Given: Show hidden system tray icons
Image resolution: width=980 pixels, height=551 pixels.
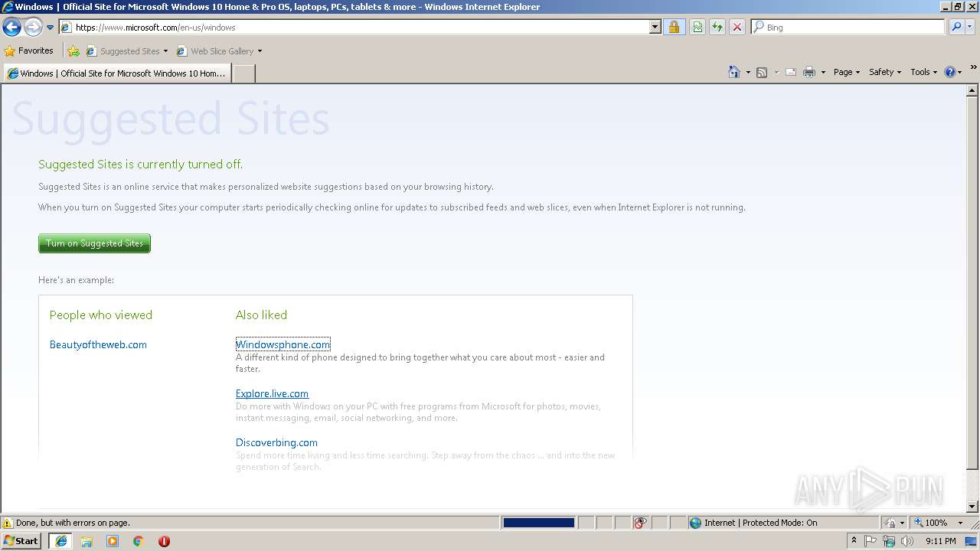Looking at the screenshot, I should pyautogui.click(x=854, y=541).
